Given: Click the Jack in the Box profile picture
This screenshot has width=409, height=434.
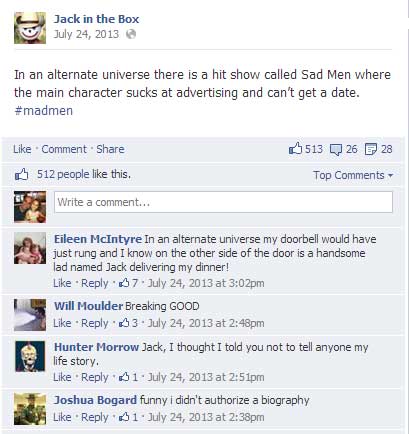Looking at the screenshot, I should coord(30,28).
